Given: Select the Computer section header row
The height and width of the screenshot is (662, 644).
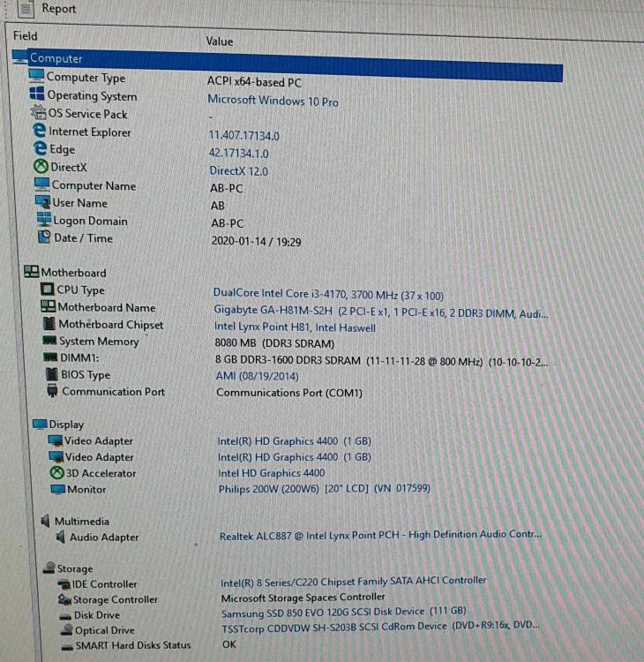Looking at the screenshot, I should [287, 64].
